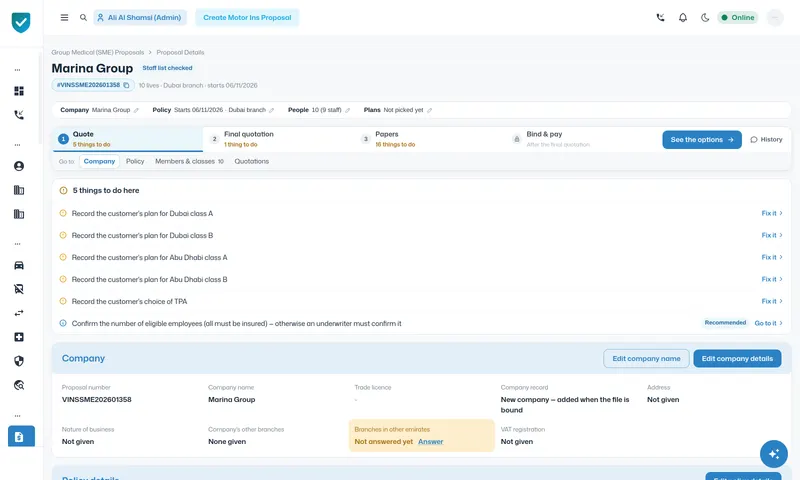Open the hamburger menu icon
Screen dimensions: 800x480
tap(64, 17)
